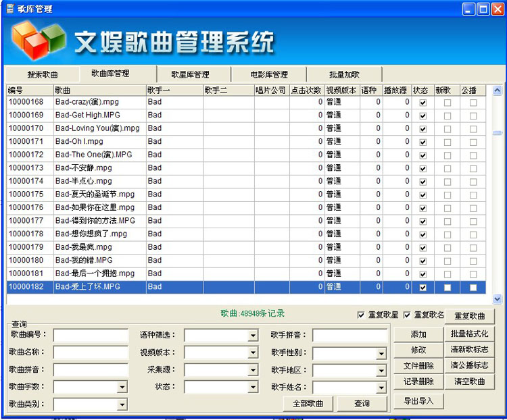The width and height of the screenshot is (507, 420).
Task: Expand the 采集源 dropdown
Action: [x=254, y=370]
